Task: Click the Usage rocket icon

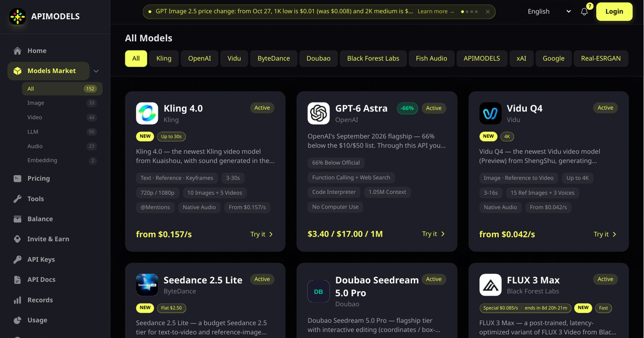Action: [x=18, y=320]
